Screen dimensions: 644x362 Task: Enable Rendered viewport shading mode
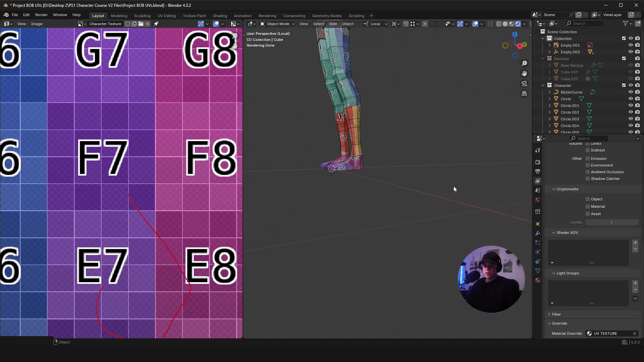click(x=518, y=24)
